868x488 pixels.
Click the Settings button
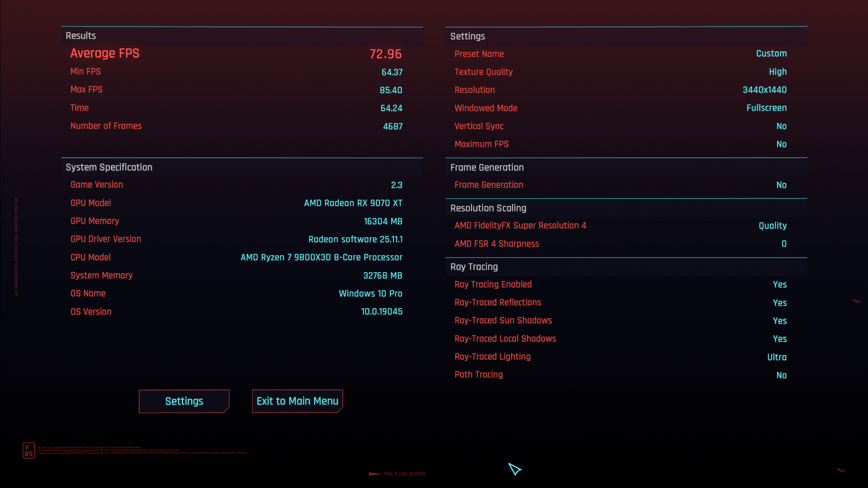[184, 401]
